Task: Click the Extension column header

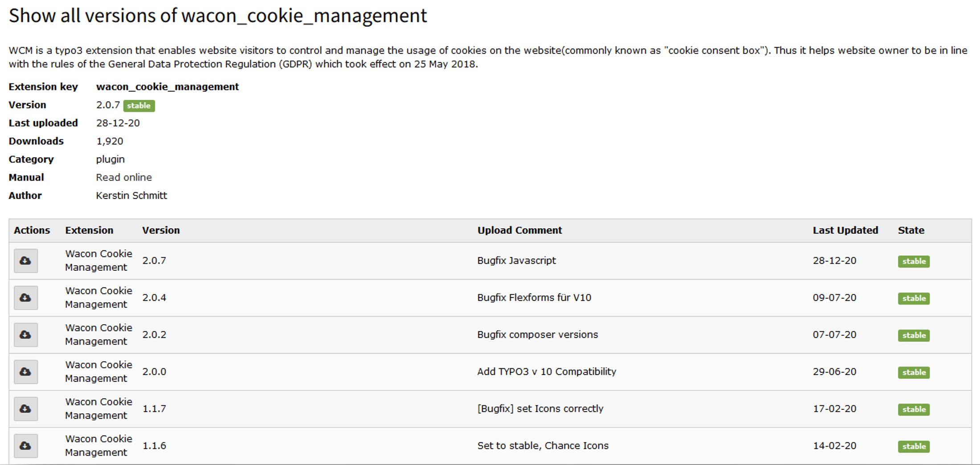Action: click(89, 230)
